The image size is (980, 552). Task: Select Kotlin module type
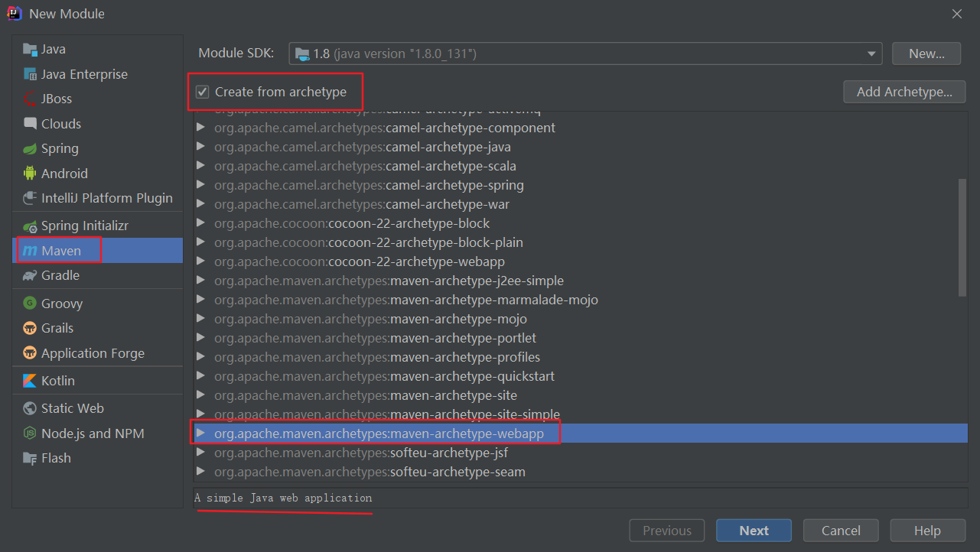click(98, 381)
